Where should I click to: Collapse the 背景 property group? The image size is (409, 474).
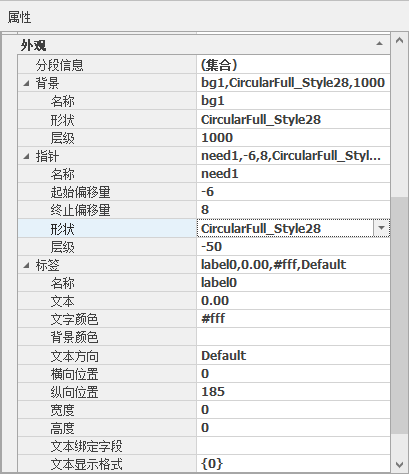[26, 83]
